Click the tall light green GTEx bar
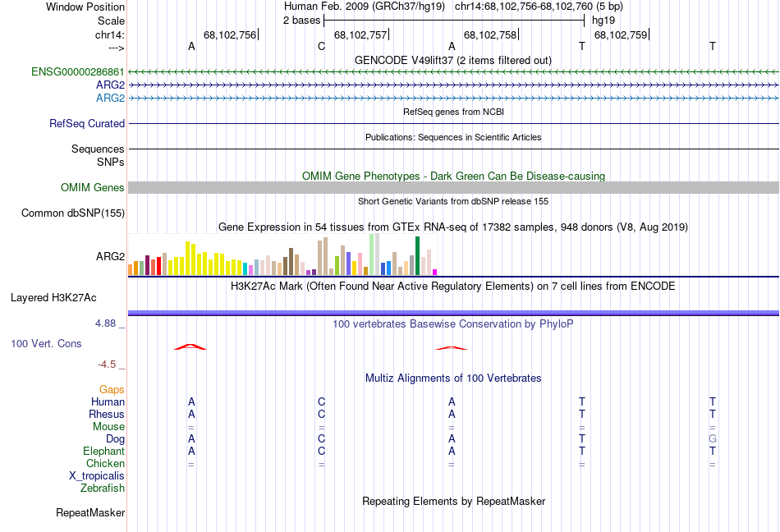The width and height of the screenshot is (780, 532). [x=372, y=255]
